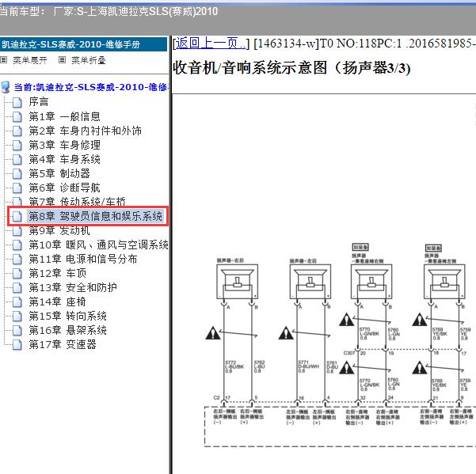Click the page icon beside 第2章
476x474 pixels.
tap(17, 131)
